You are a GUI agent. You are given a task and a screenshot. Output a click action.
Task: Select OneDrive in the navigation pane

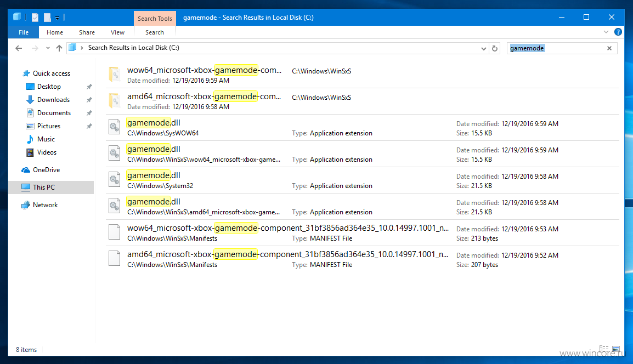coord(46,170)
